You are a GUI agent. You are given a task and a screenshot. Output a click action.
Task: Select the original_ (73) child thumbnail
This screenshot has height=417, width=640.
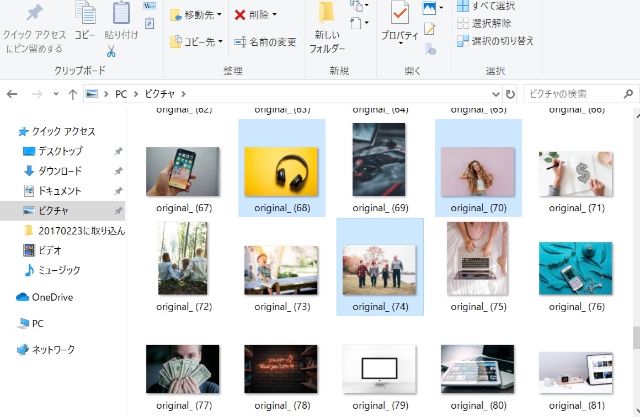point(281,270)
